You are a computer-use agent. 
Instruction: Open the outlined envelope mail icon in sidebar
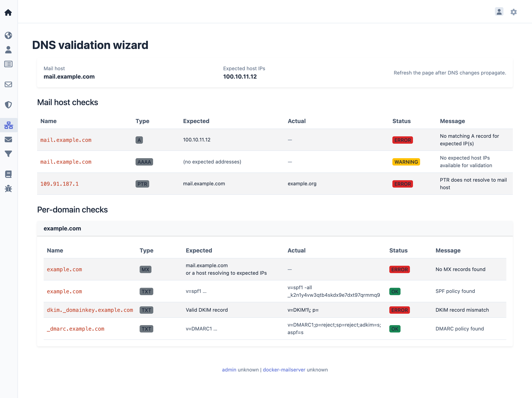click(8, 84)
